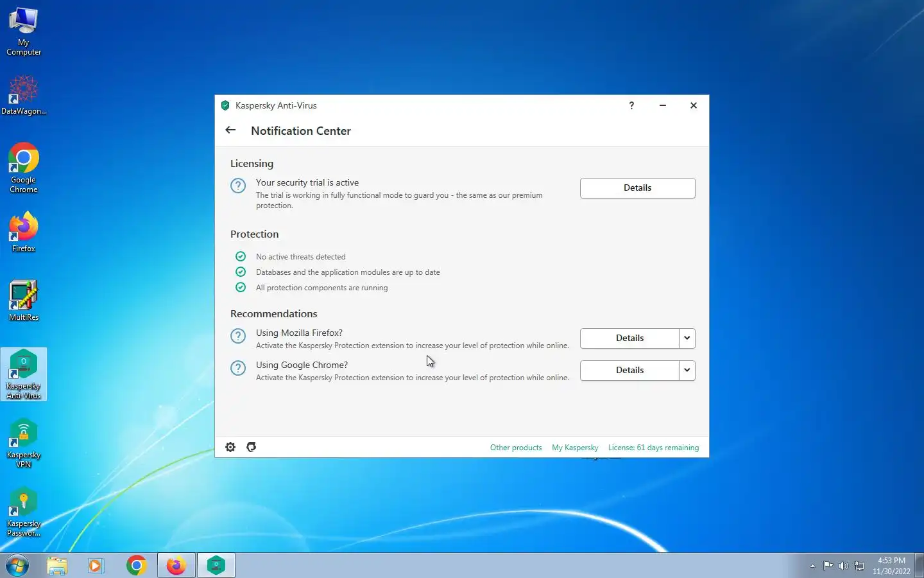Viewport: 924px width, 578px height.
Task: Open the volume control in system tray
Action: [844, 566]
